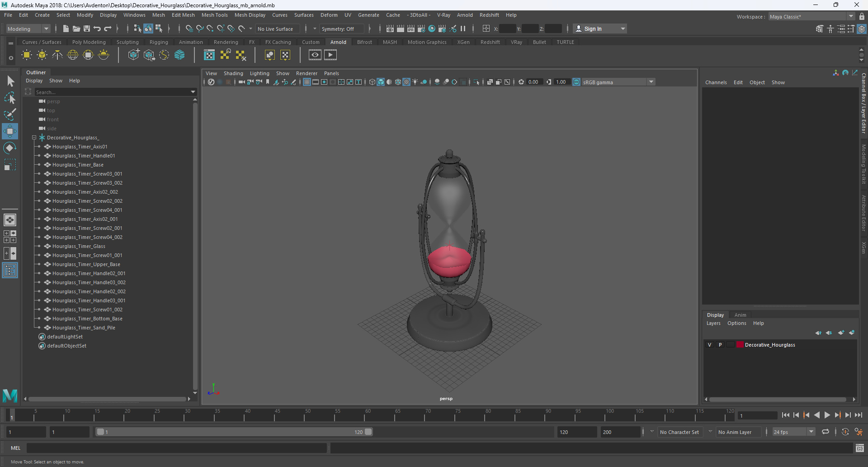Toggle wireframe on shaded viewport icon
This screenshot has width=868, height=467.
398,82
